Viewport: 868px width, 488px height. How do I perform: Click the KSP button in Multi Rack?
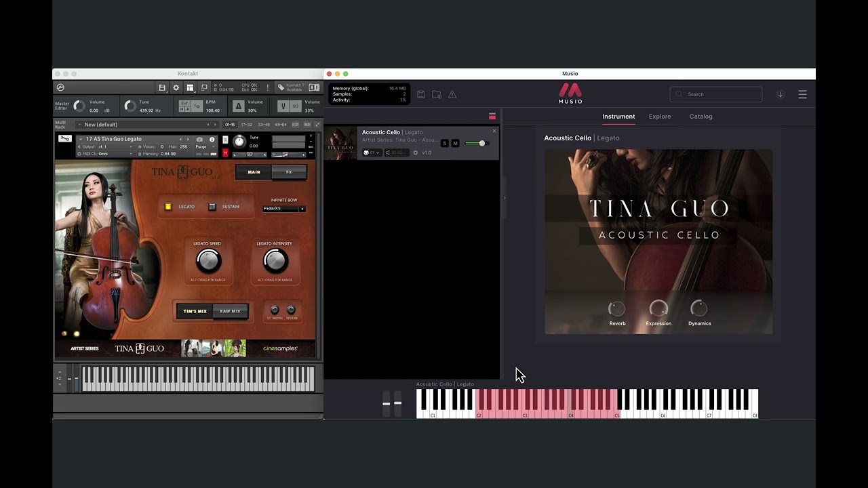pyautogui.click(x=296, y=125)
